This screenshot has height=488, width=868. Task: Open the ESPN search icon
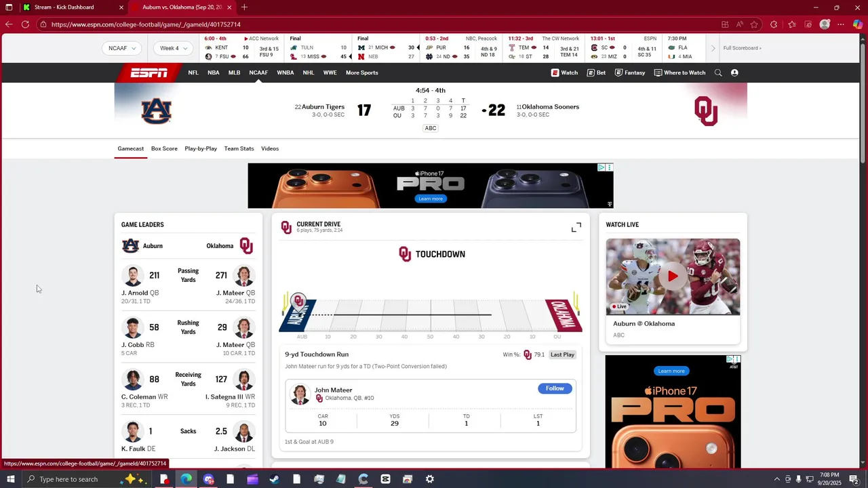pyautogui.click(x=718, y=73)
